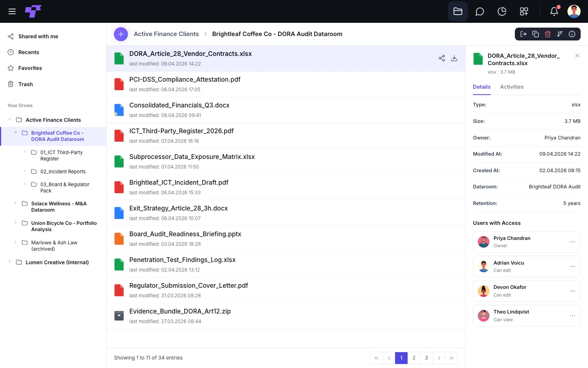Expand Union Bicycle Co - Portfolio Analysis
The image size is (588, 368).
click(x=15, y=223)
